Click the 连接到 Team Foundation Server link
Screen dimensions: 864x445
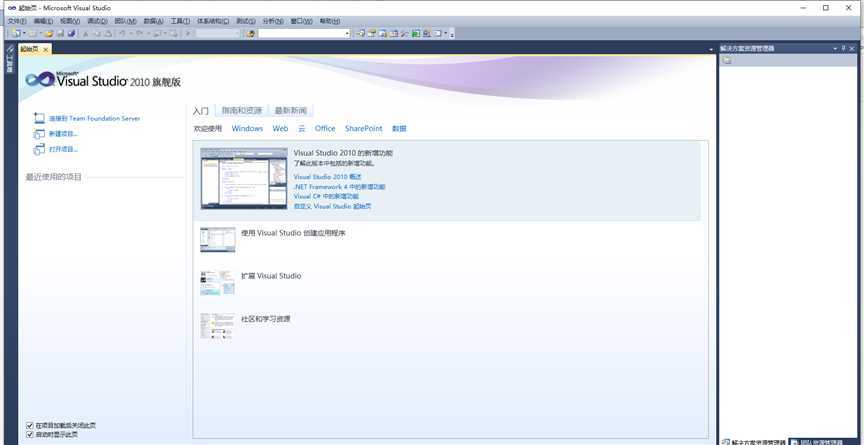coord(94,118)
